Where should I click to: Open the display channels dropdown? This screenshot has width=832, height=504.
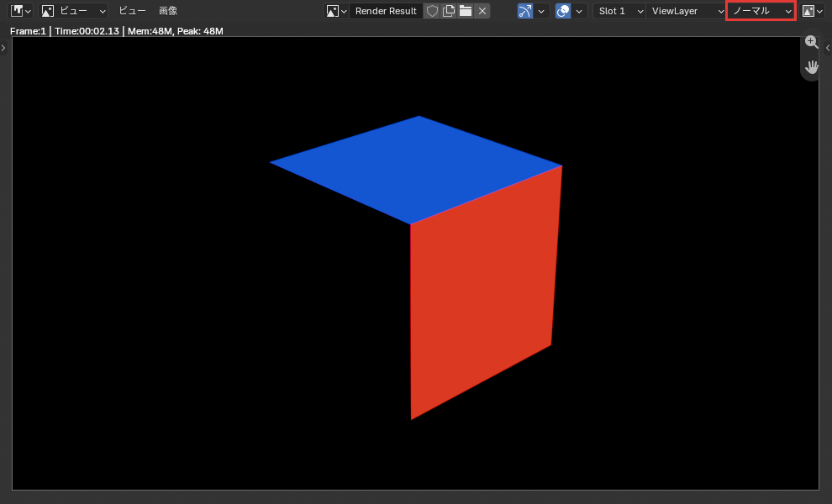812,11
